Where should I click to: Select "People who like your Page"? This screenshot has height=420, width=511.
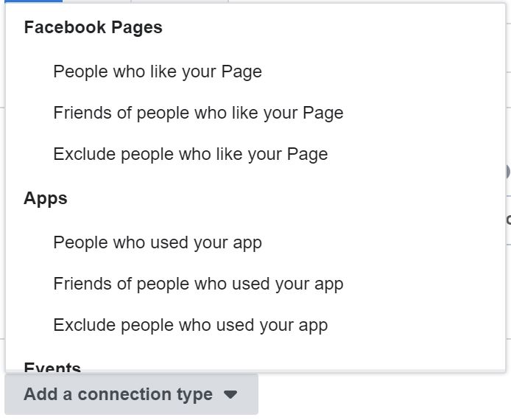click(x=158, y=71)
